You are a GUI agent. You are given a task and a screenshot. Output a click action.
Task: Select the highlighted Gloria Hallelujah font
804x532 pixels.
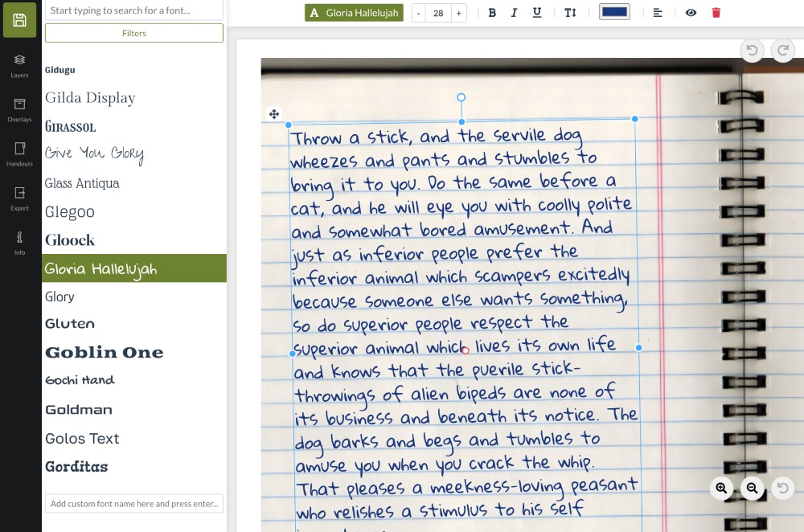[133, 268]
